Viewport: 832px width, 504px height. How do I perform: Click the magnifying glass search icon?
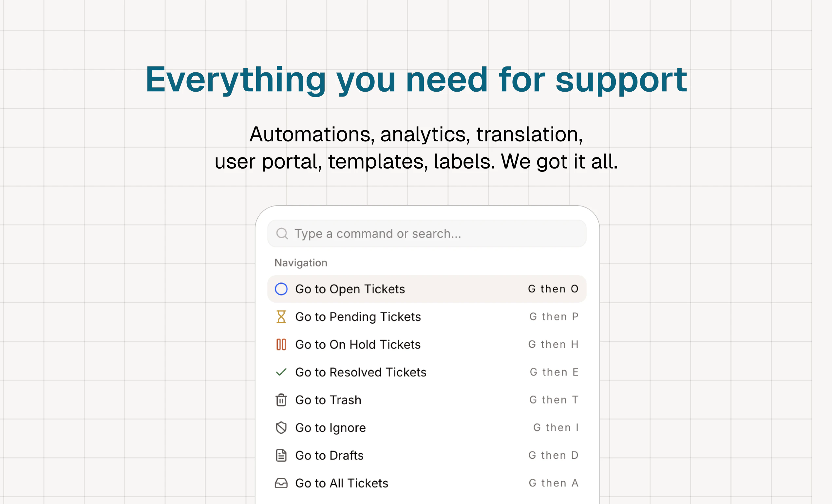point(282,233)
